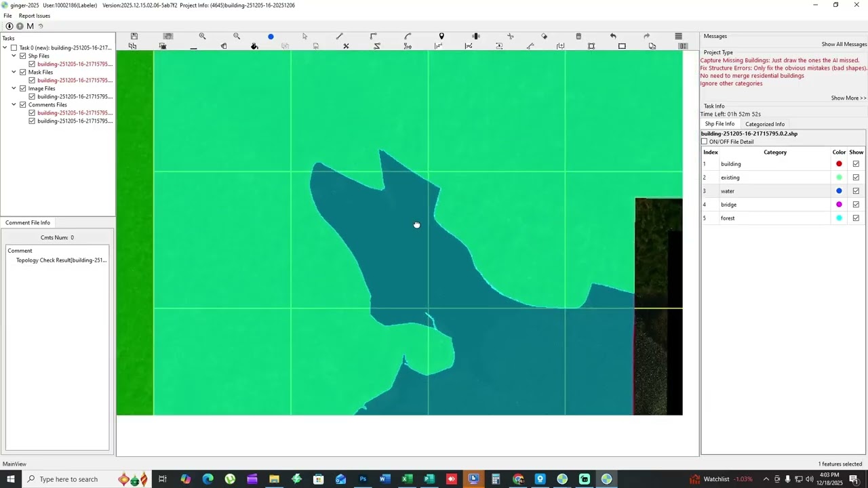
Task: Toggle Show checkbox for bridge category
Action: [856, 205]
